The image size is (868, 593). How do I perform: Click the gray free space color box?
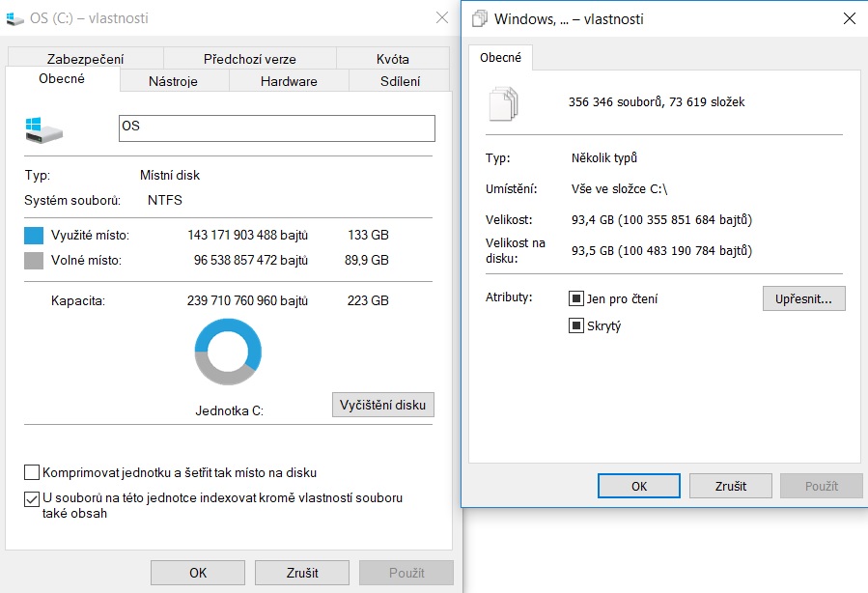click(x=34, y=260)
